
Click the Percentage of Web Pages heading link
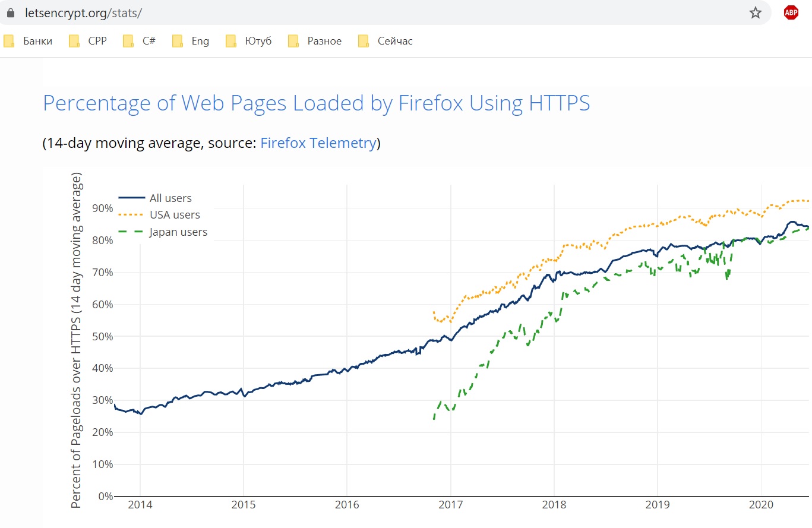pos(316,103)
